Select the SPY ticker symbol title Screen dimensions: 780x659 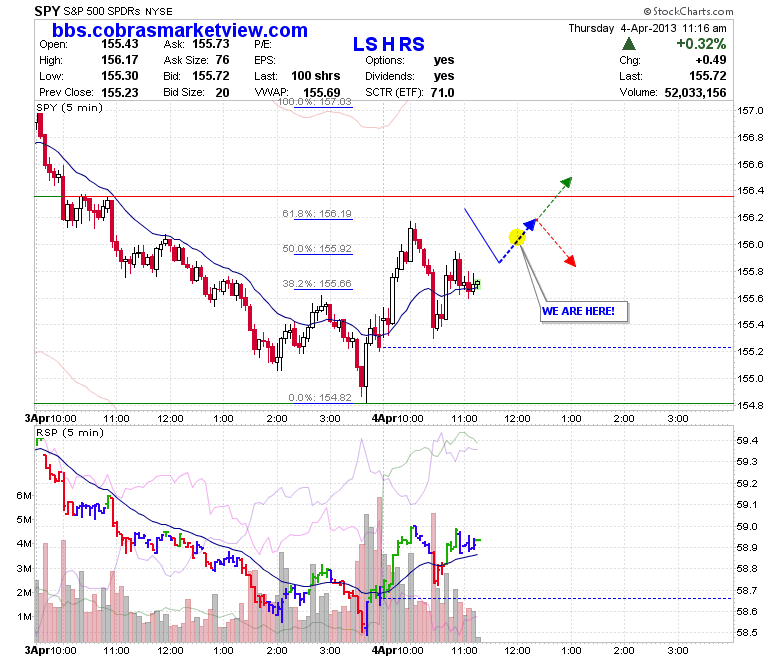pyautogui.click(x=47, y=11)
